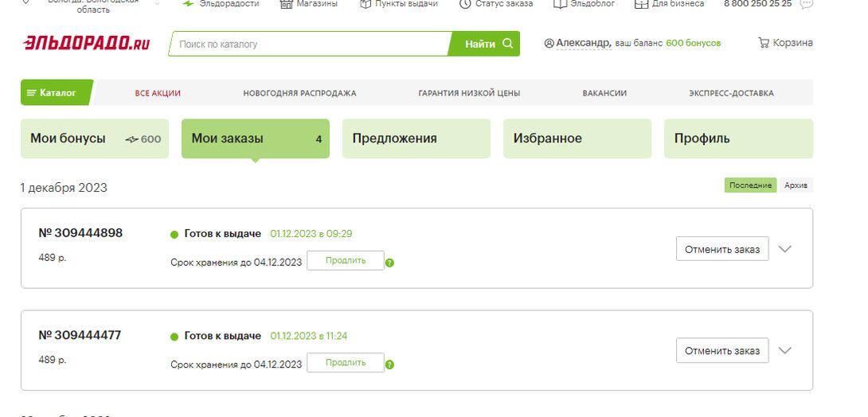The height and width of the screenshot is (417, 868).
Task: Open Для бизнеса link
Action: (x=669, y=3)
